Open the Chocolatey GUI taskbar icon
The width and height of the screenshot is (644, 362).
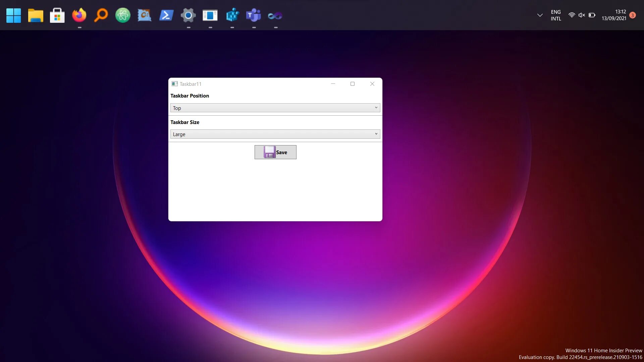coord(145,15)
